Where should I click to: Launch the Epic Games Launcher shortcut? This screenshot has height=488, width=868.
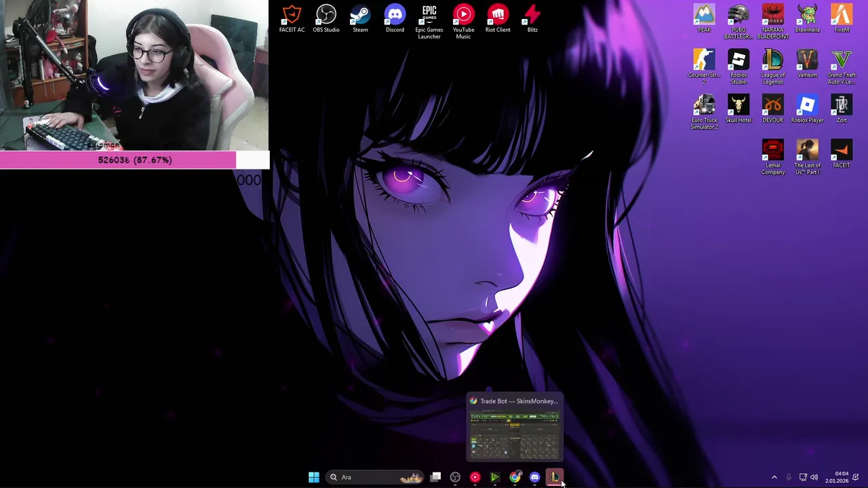pos(429,22)
